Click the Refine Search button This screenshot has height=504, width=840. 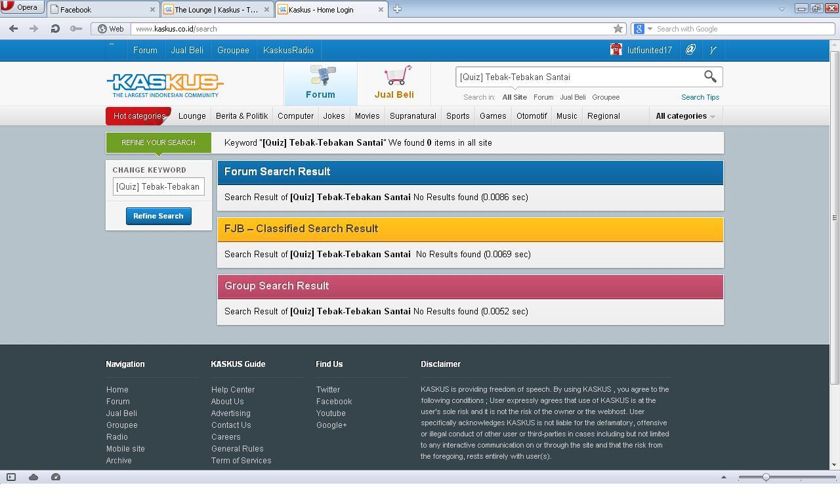(x=159, y=216)
